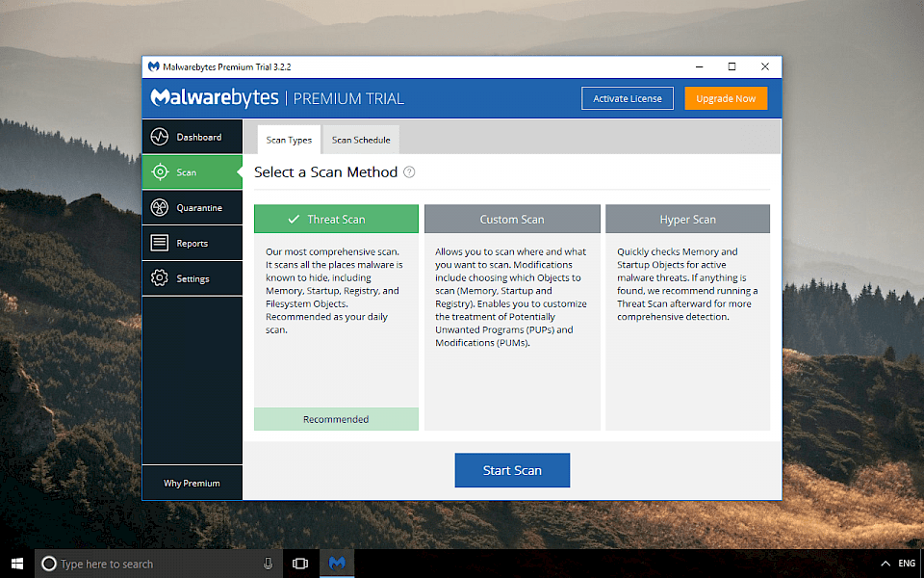Click the Select a Scan Method heading

[326, 172]
